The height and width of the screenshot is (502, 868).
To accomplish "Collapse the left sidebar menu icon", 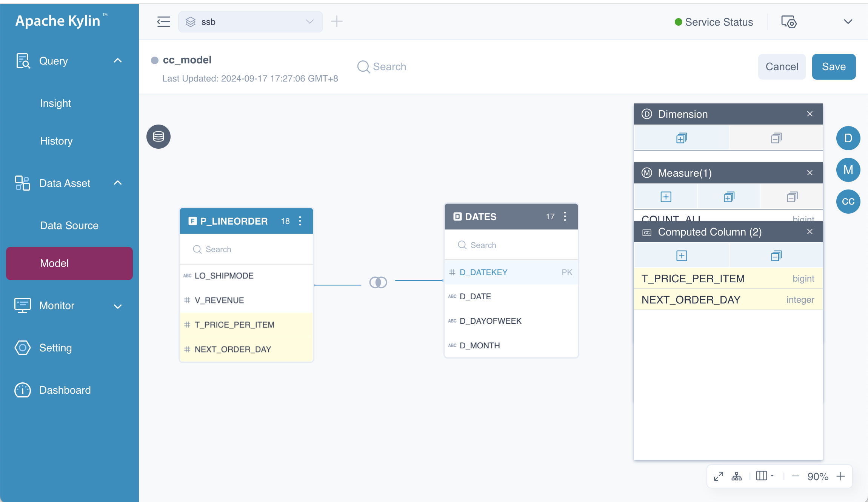I will [x=164, y=22].
